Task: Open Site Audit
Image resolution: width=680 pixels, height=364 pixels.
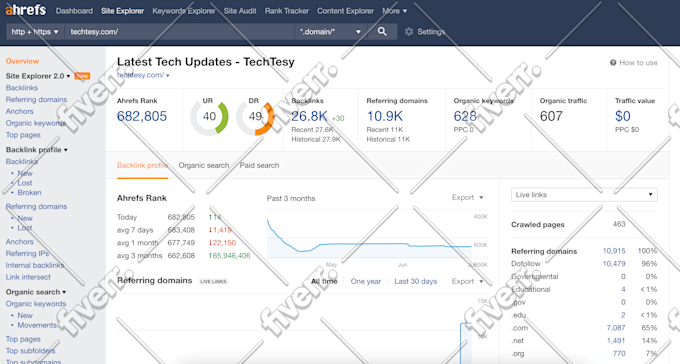Action: tap(240, 11)
